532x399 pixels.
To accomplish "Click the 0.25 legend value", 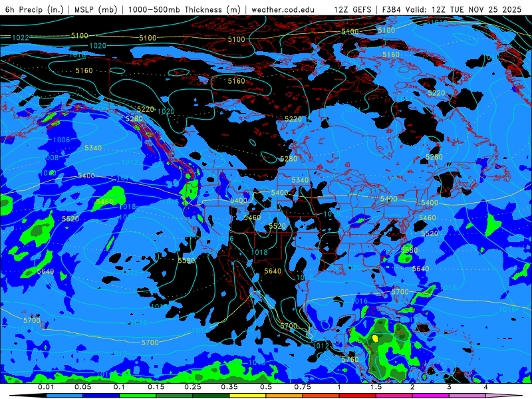I will 193,387.
